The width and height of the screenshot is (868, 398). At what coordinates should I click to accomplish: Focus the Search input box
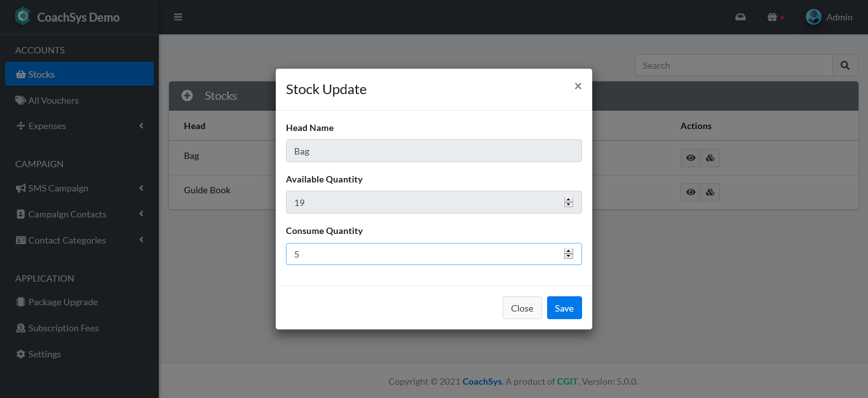tap(734, 65)
